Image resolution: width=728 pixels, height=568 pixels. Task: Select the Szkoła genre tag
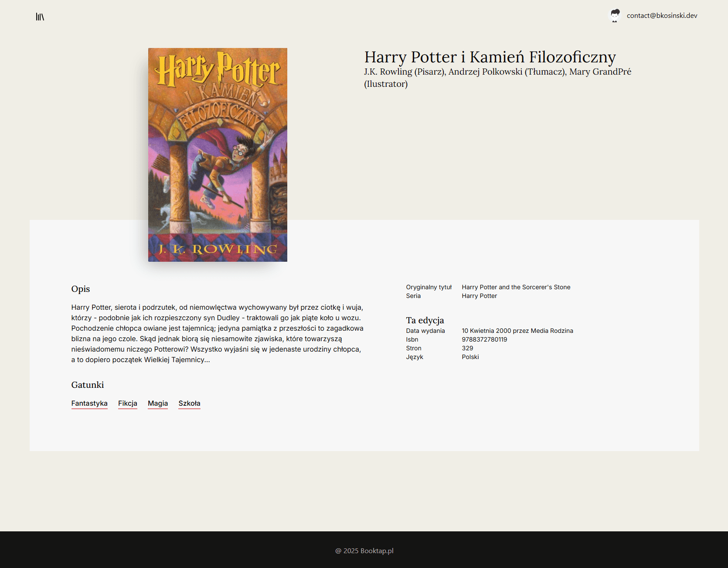189,403
